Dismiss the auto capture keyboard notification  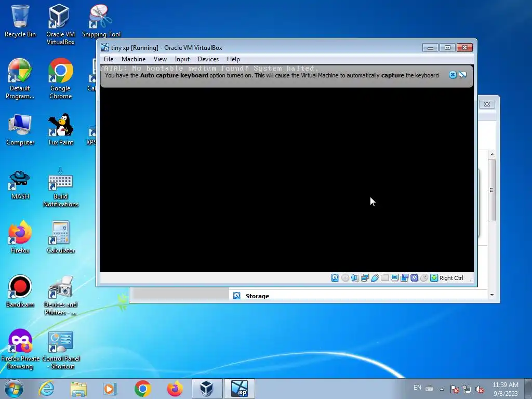tap(453, 75)
